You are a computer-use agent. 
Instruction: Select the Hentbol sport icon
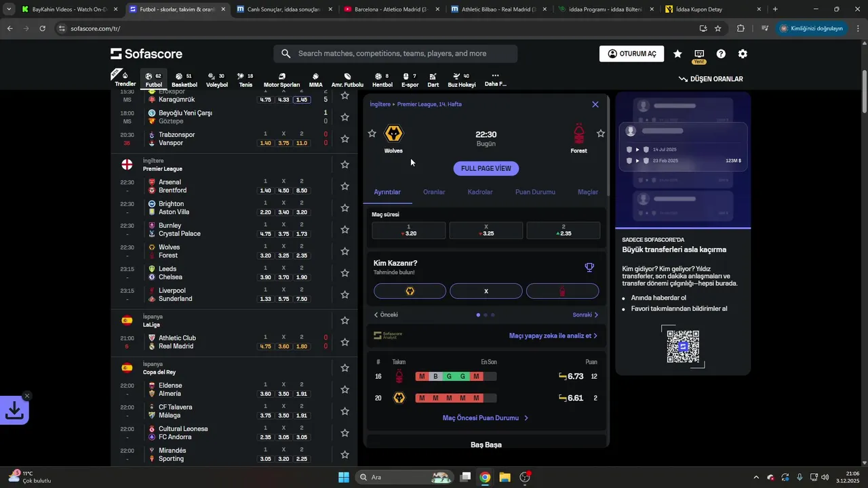tap(382, 79)
